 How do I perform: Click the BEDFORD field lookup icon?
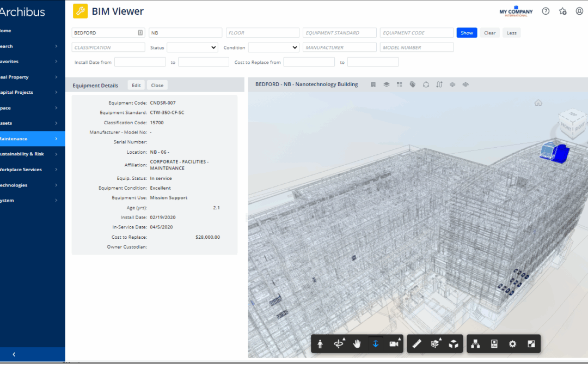140,33
